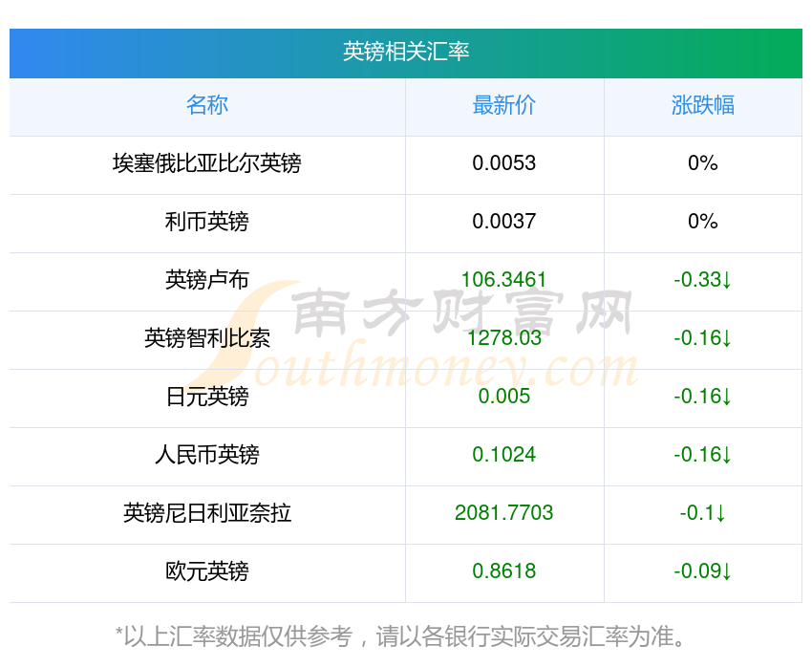Click the -0.33↓ change value

pyautogui.click(x=703, y=280)
